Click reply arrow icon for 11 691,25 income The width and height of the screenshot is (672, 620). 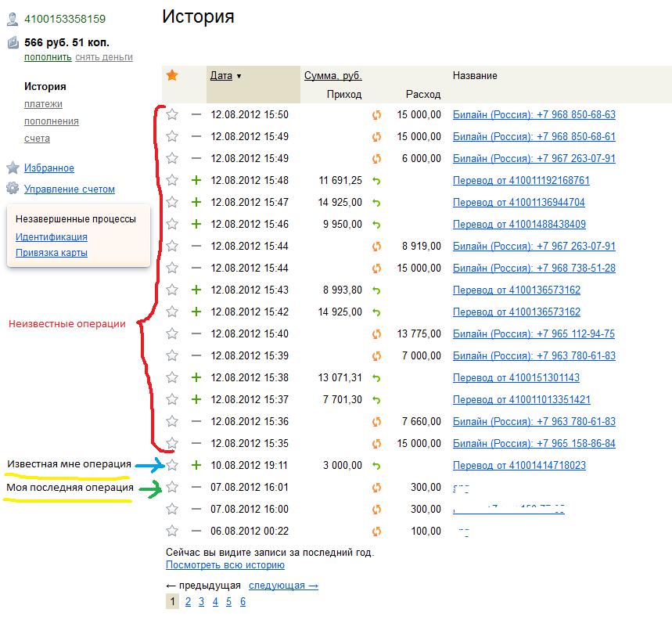pyautogui.click(x=376, y=181)
